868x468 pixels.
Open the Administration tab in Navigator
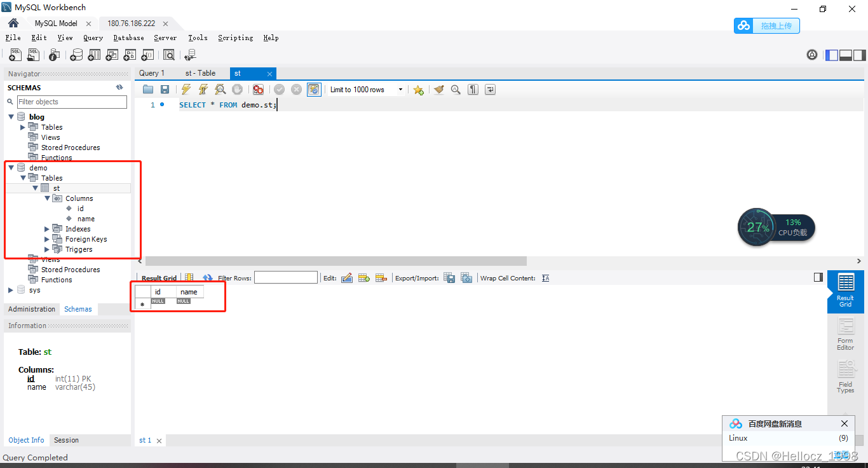(x=32, y=309)
